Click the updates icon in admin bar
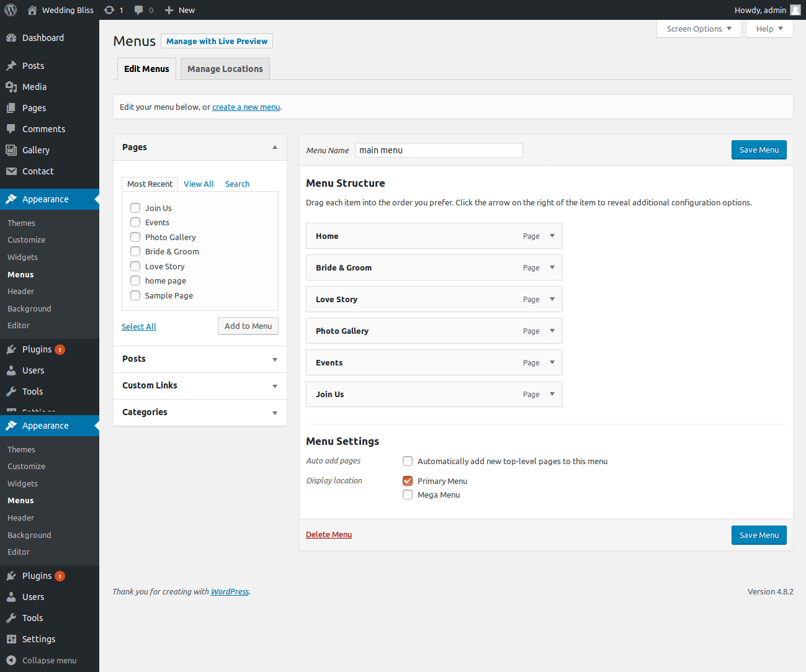The height and width of the screenshot is (672, 806). click(109, 10)
